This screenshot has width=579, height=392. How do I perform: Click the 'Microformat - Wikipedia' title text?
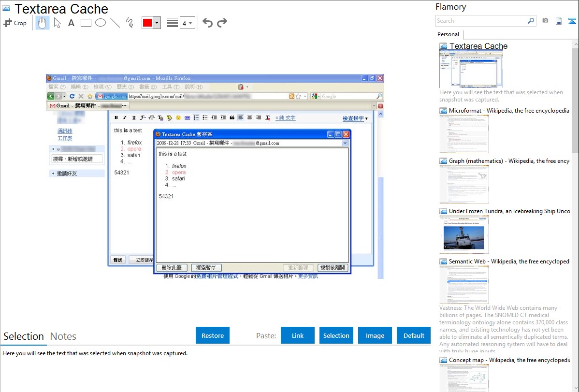(x=509, y=111)
